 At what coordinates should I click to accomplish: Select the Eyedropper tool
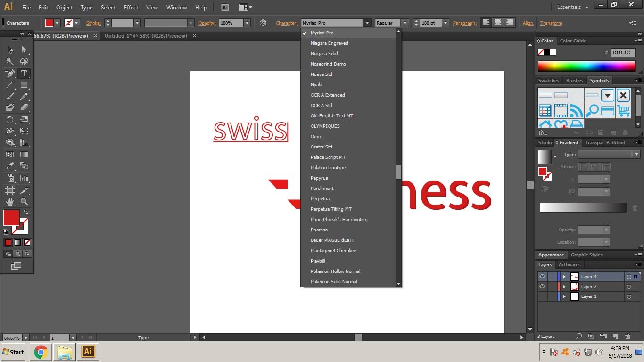click(x=10, y=166)
